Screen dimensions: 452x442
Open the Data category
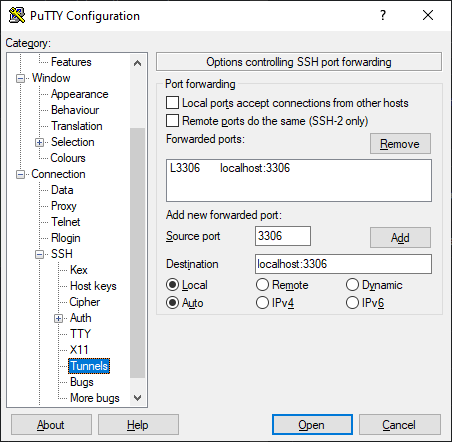[x=62, y=190]
